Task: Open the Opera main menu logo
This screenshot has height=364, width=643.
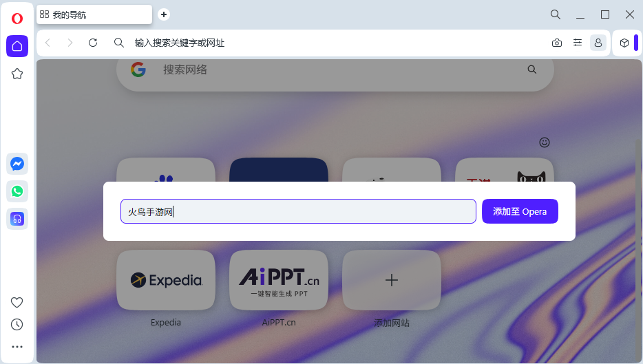Action: pyautogui.click(x=17, y=19)
